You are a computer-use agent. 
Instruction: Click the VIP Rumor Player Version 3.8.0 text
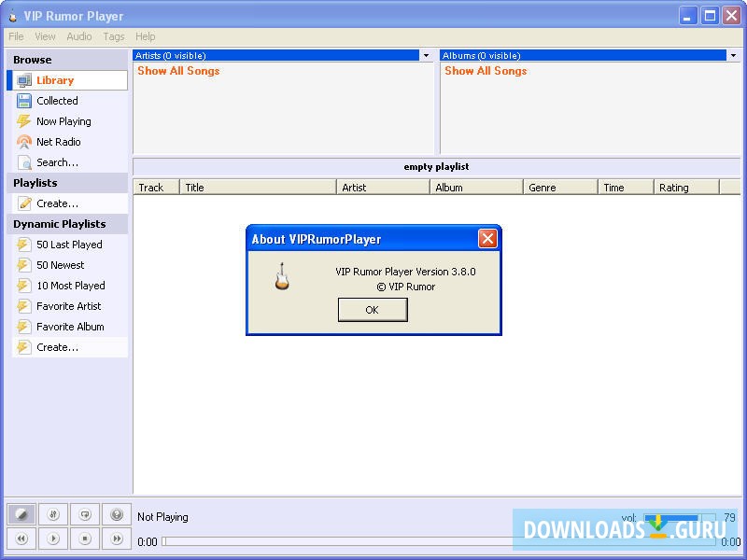(405, 272)
